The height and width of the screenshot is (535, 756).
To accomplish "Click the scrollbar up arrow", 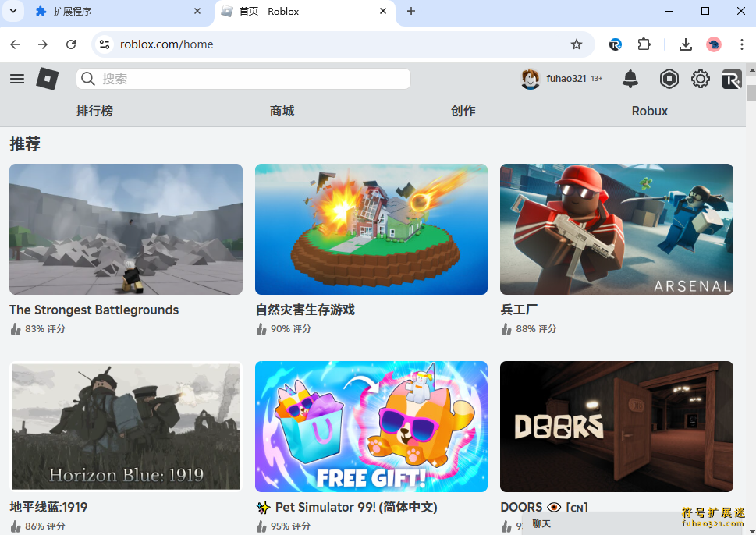I will (751, 70).
